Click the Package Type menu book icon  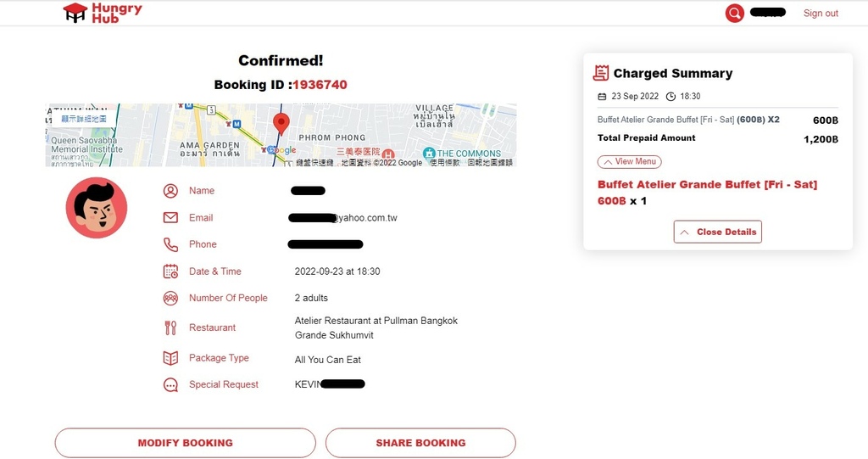(170, 358)
